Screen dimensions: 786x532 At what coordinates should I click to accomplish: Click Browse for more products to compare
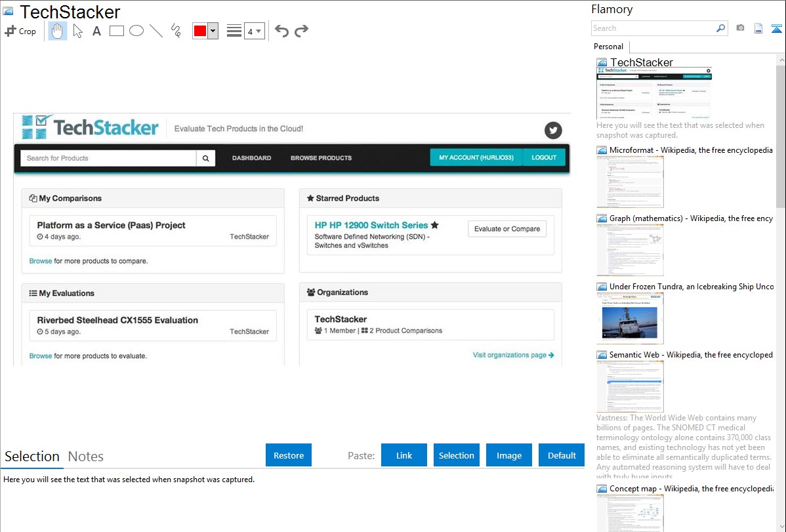click(41, 260)
